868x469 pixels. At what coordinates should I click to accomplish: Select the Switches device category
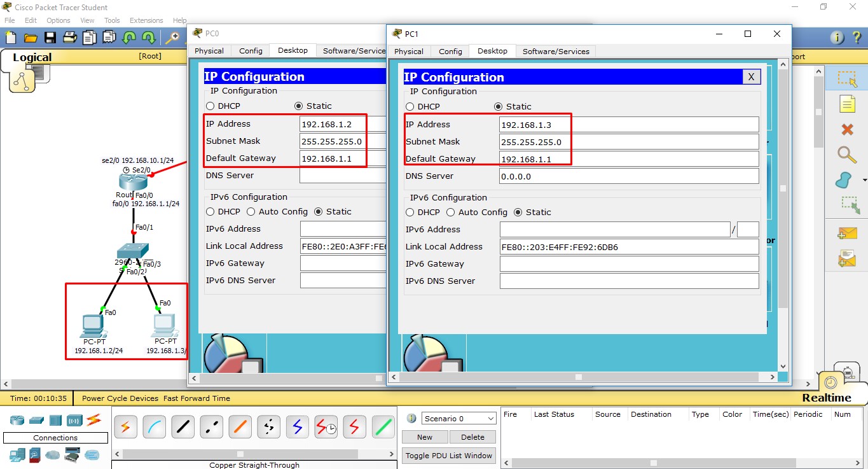pyautogui.click(x=36, y=420)
